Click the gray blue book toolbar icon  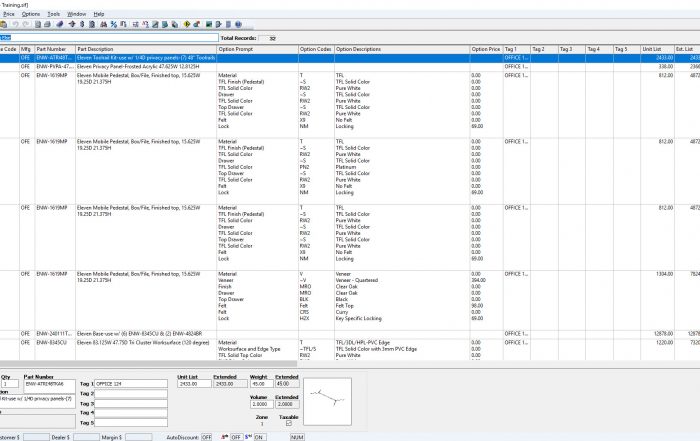[229, 24]
